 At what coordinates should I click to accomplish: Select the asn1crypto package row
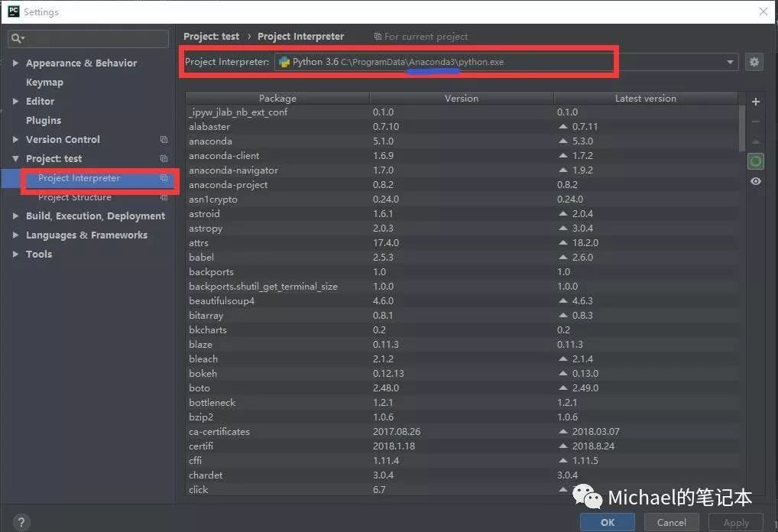pos(462,199)
